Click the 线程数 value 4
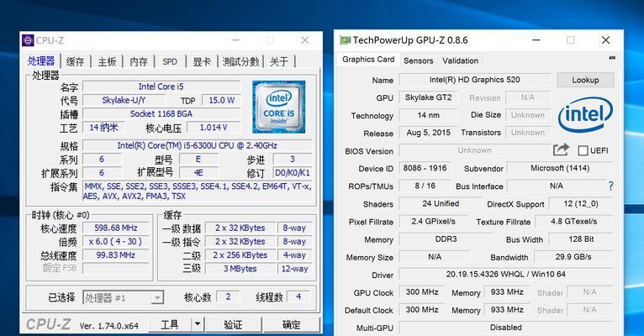 click(x=298, y=297)
